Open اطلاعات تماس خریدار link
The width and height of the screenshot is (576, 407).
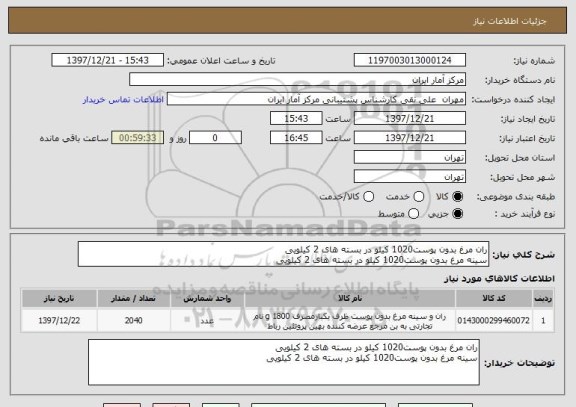(x=123, y=100)
